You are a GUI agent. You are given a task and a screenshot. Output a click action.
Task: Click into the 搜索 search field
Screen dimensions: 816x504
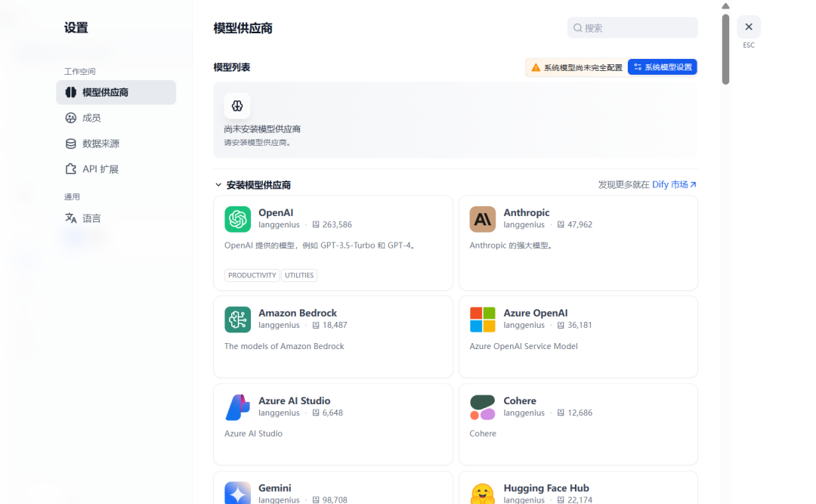[632, 28]
